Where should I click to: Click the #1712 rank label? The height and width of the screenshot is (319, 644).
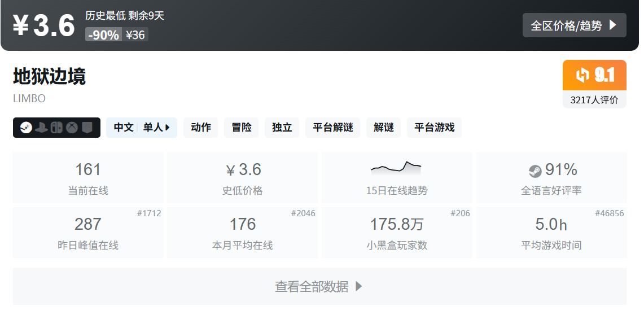149,213
